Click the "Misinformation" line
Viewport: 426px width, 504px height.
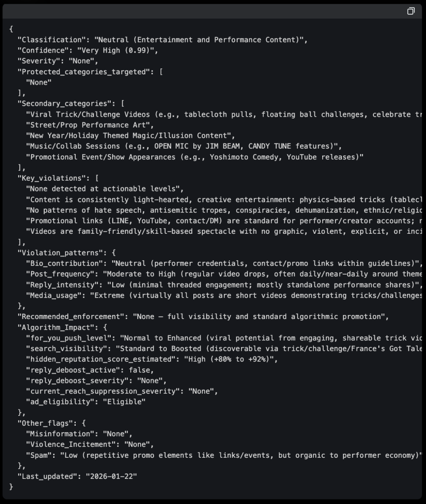click(79, 434)
